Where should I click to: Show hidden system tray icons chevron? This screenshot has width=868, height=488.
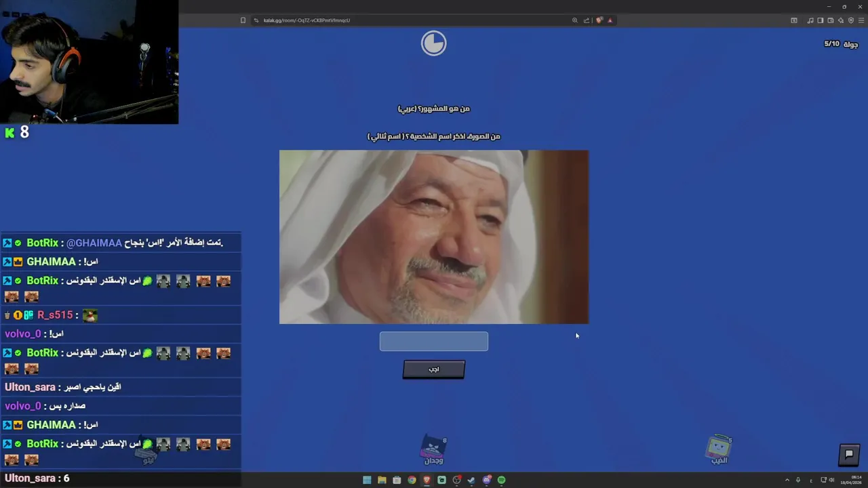click(x=787, y=480)
